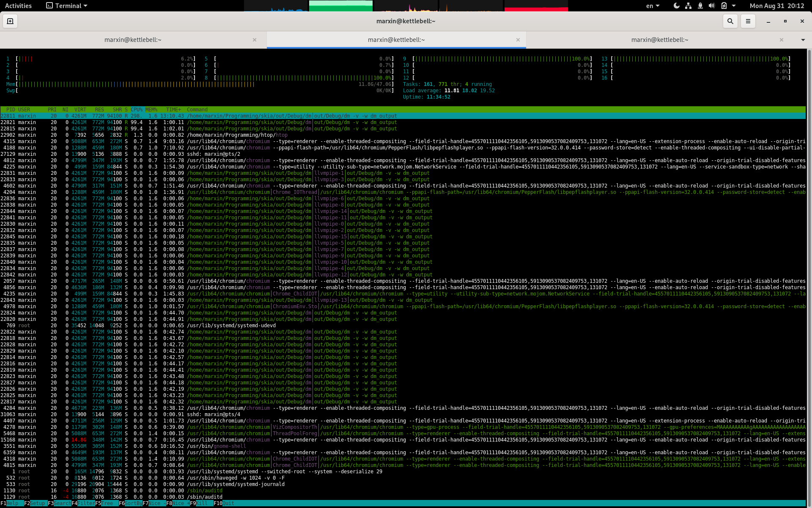Click the network icon in the system tray
812x508 pixels.
688,6
